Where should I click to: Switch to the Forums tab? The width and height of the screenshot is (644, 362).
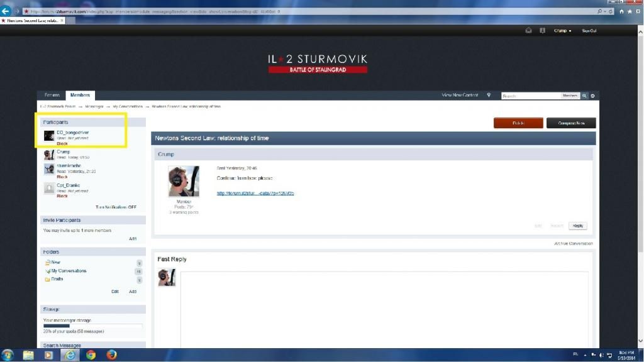click(52, 95)
